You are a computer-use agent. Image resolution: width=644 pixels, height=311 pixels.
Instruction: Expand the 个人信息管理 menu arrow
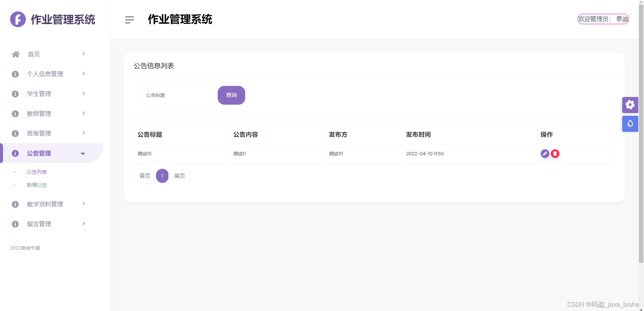84,73
